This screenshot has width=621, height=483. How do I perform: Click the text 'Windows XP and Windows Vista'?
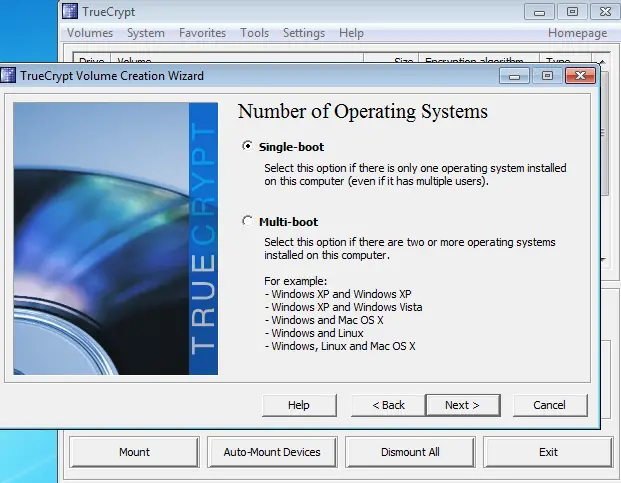[x=347, y=307]
